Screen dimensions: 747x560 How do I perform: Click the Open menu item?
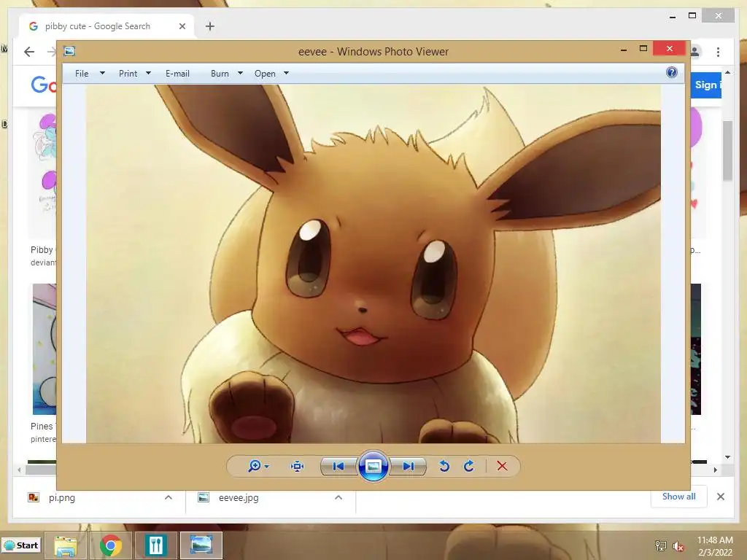(265, 74)
